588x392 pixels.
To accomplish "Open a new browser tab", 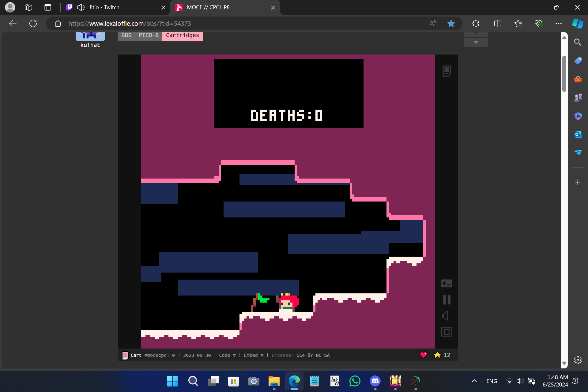I will (290, 7).
